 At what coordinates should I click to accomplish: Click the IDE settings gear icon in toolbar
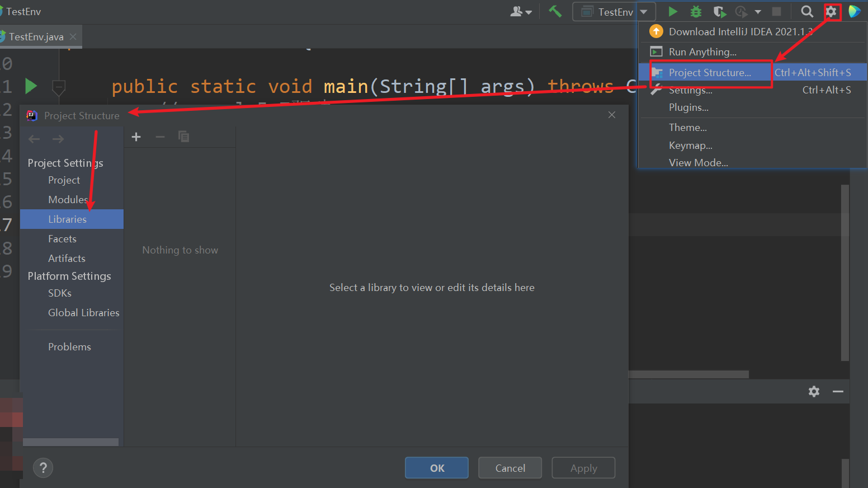coord(831,11)
